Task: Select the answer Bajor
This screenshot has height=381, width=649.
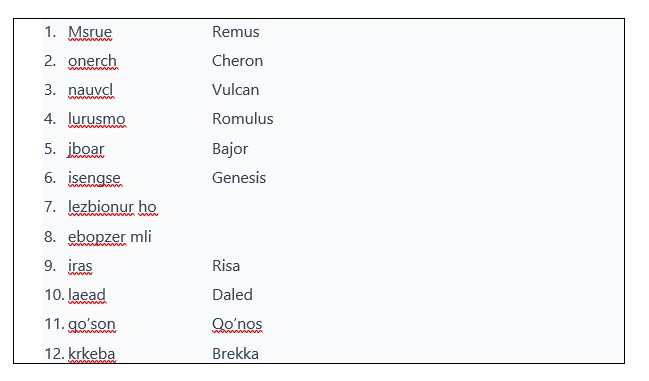Action: (230, 149)
